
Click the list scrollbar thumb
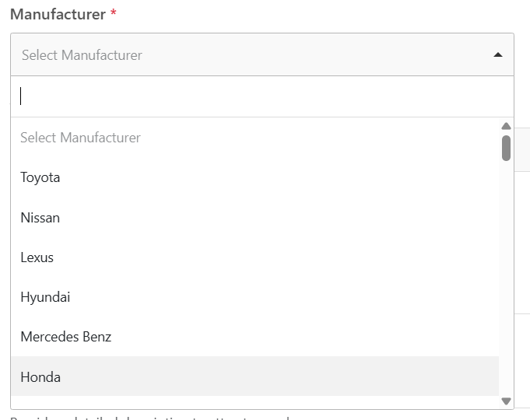[506, 148]
